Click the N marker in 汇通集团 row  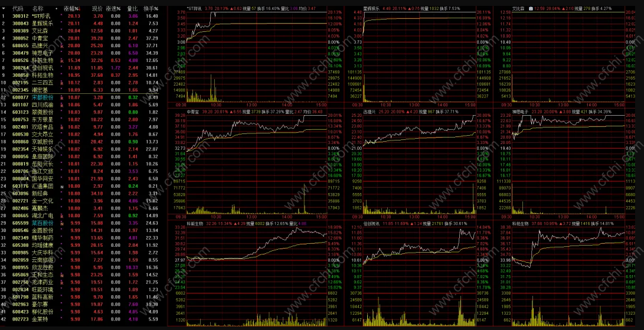[x=61, y=186]
